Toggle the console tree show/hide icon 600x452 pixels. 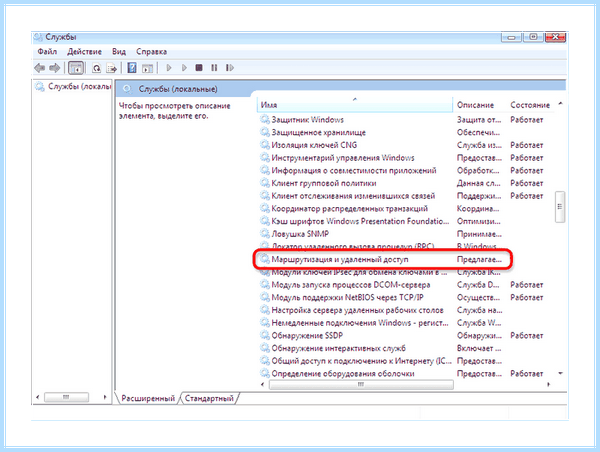coord(76,68)
